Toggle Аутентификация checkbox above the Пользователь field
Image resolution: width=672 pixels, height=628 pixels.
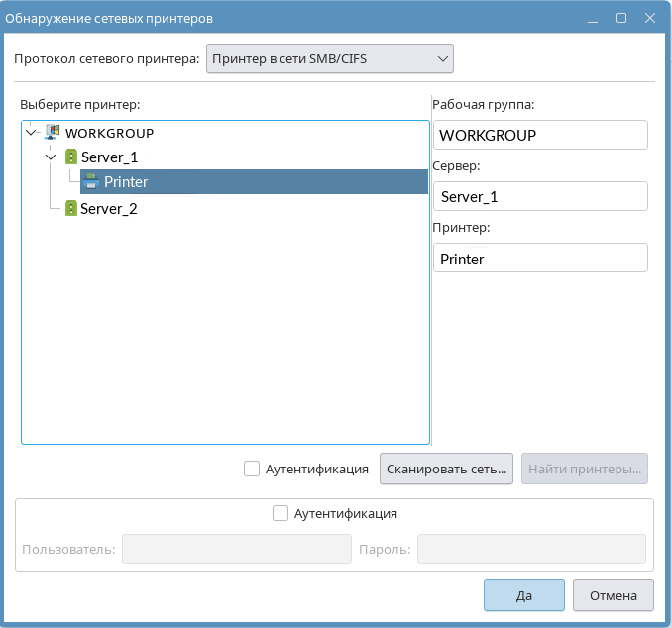point(280,513)
